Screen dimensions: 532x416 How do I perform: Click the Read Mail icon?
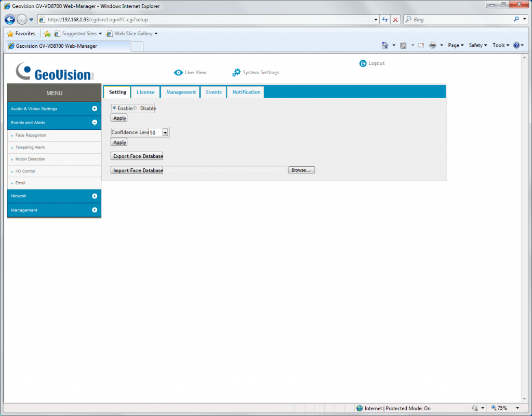click(x=421, y=45)
